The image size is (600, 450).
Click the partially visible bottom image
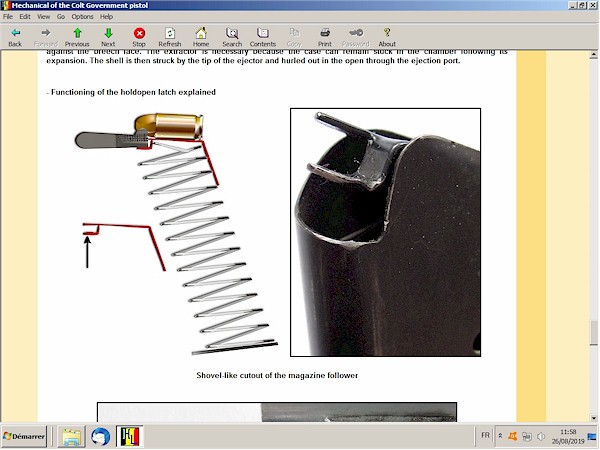point(277,412)
